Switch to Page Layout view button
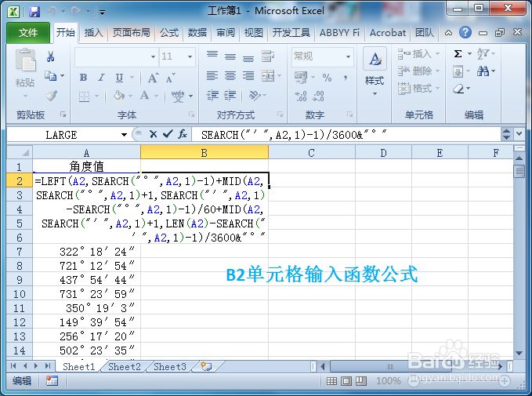 pos(346,381)
